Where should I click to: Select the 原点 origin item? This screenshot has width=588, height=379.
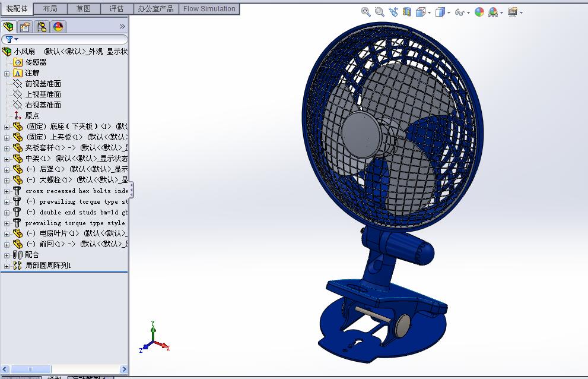tap(32, 116)
